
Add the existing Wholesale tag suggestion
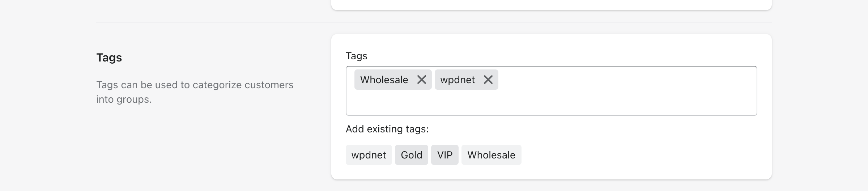491,155
